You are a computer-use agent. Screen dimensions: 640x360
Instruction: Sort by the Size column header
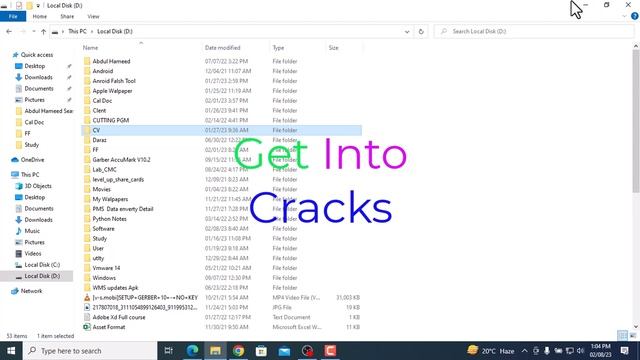pyautogui.click(x=333, y=48)
